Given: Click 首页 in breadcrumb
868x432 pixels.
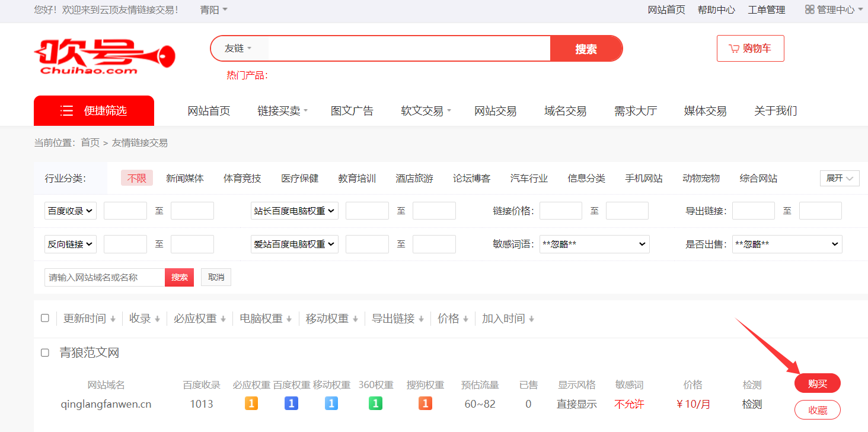Looking at the screenshot, I should pos(90,142).
